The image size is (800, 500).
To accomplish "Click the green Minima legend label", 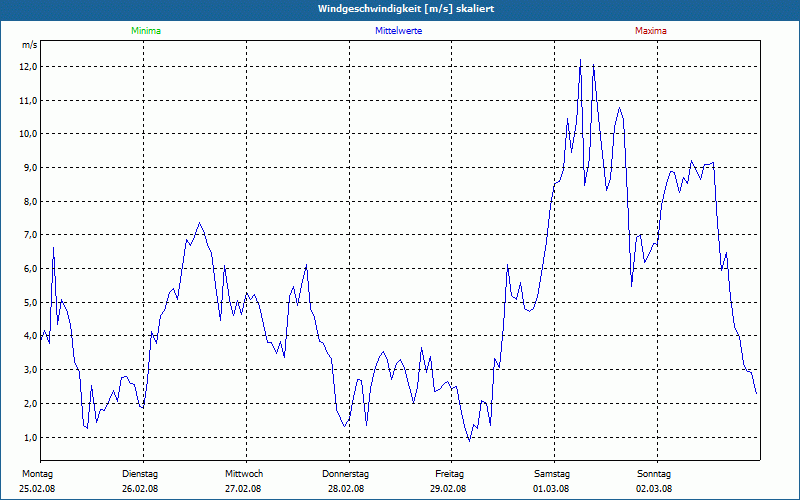I will [146, 31].
